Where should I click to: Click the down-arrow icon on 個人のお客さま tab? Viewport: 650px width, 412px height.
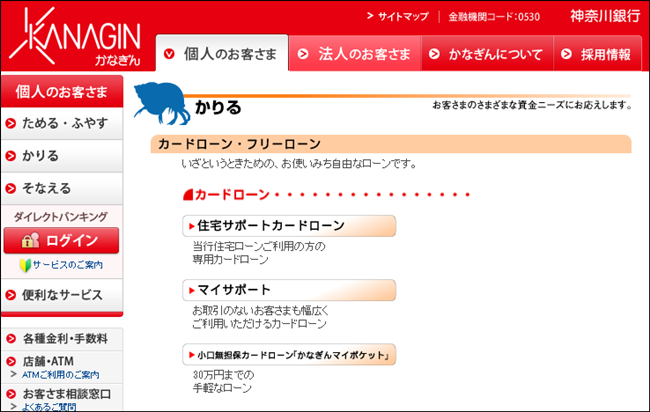pyautogui.click(x=169, y=54)
